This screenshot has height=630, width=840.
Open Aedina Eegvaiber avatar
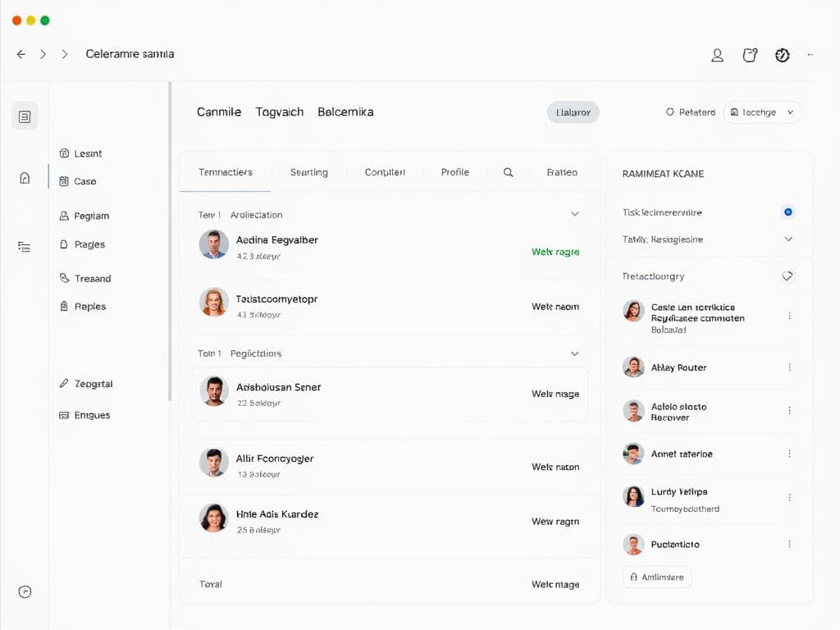click(214, 244)
